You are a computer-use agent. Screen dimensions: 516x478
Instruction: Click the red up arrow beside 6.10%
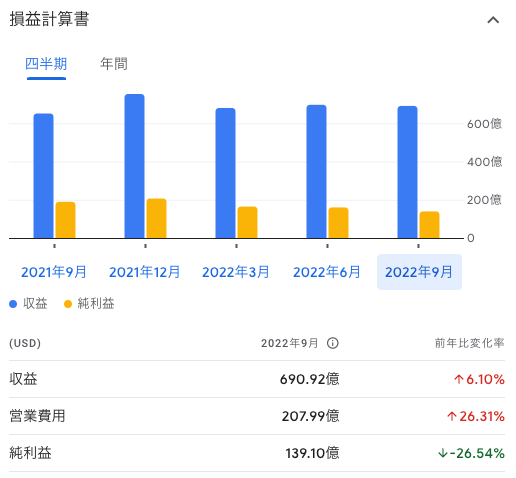(x=459, y=379)
